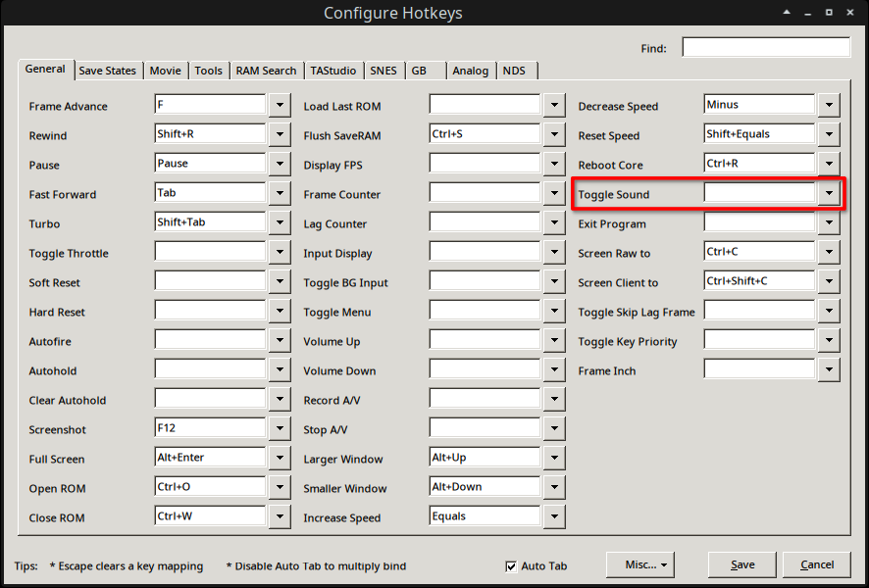Click the roll-up arrow in the title bar
This screenshot has height=588, width=869.
787,13
